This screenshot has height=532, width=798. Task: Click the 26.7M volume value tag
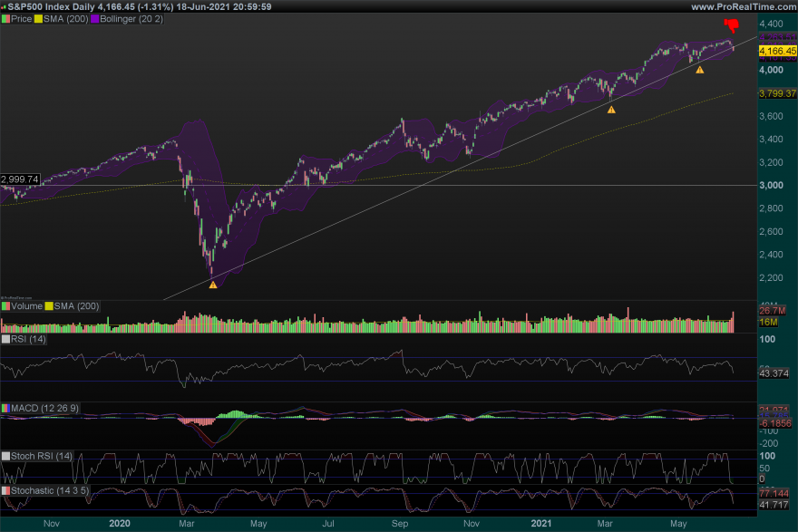tap(772, 311)
